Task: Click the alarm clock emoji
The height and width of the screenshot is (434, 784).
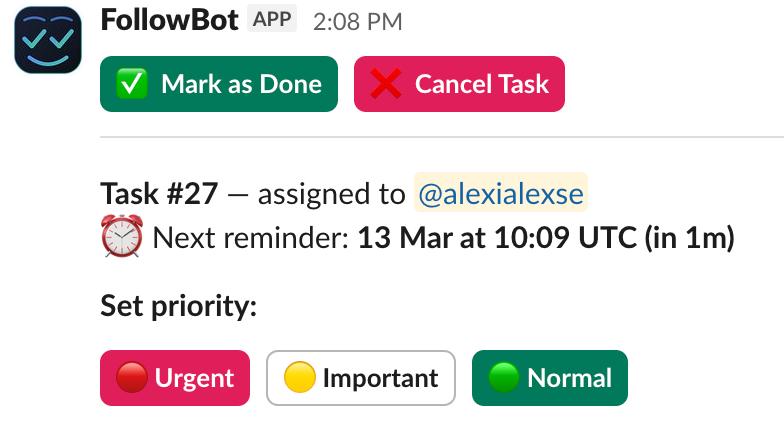Action: click(122, 237)
